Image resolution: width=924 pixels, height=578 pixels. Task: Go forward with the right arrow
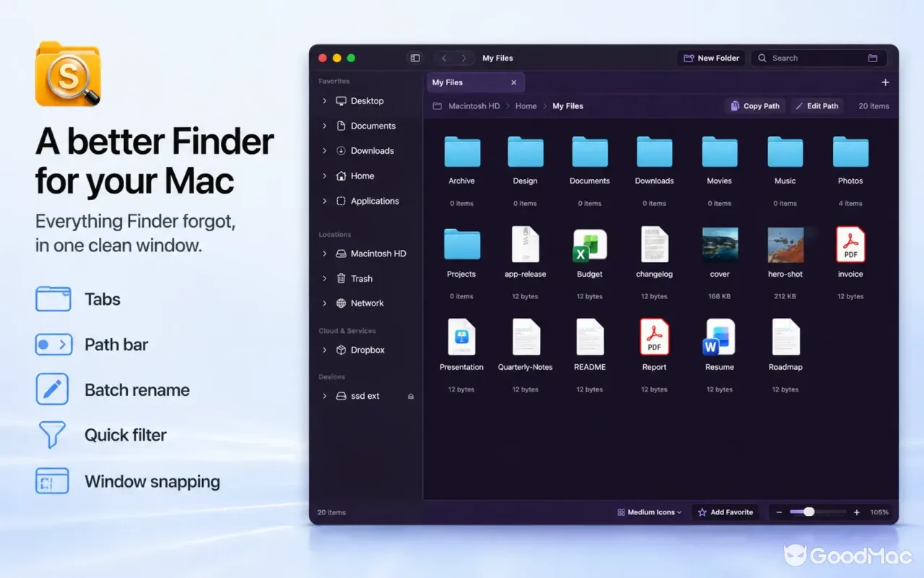click(463, 58)
